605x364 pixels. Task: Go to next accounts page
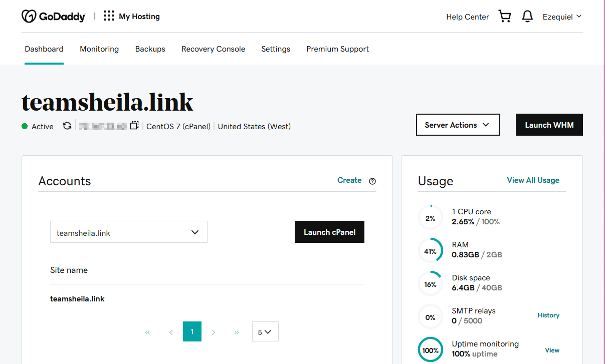(x=214, y=332)
